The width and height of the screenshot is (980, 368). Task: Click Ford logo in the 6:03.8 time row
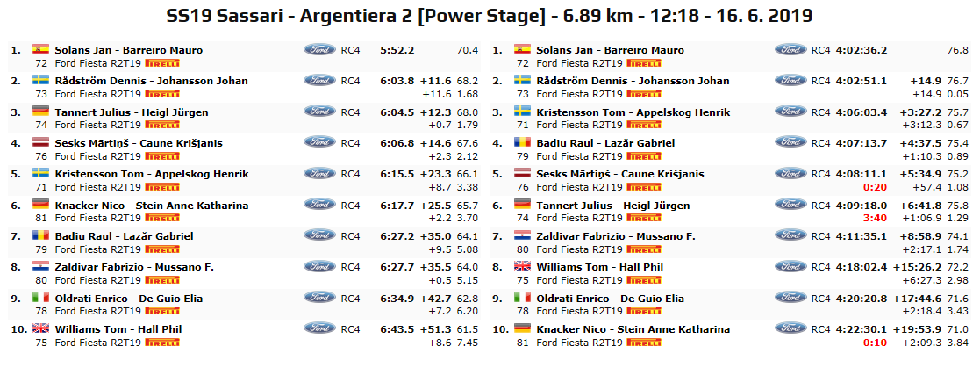[x=319, y=81]
